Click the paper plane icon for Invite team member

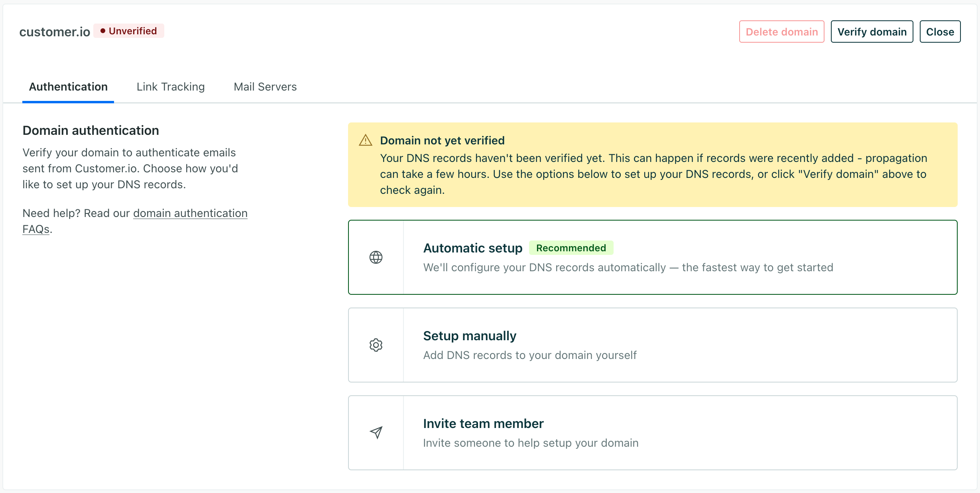[x=376, y=432]
